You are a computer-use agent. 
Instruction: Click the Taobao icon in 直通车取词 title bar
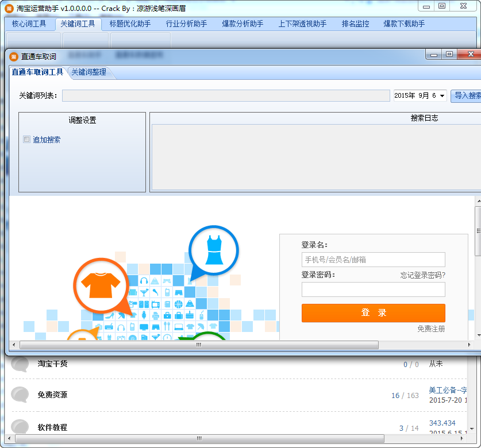click(14, 56)
